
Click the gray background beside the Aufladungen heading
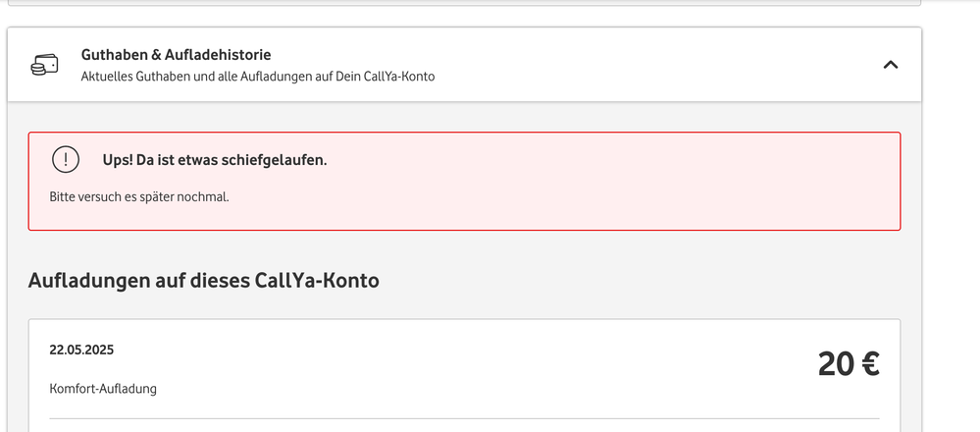[638, 281]
